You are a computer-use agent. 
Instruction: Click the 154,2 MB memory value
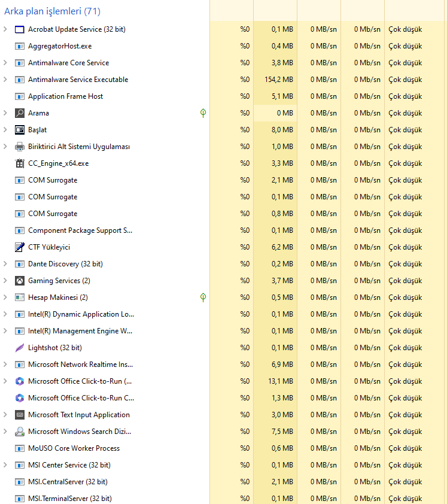(x=279, y=80)
